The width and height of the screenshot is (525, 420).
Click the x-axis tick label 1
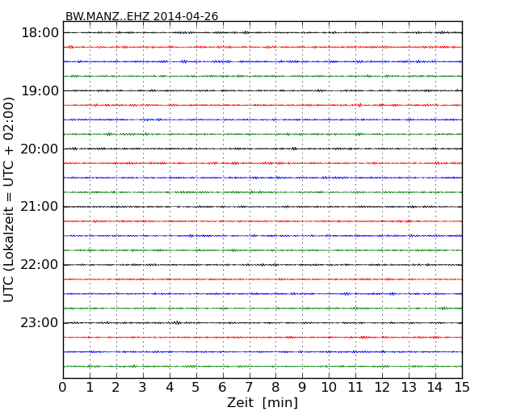(90, 388)
